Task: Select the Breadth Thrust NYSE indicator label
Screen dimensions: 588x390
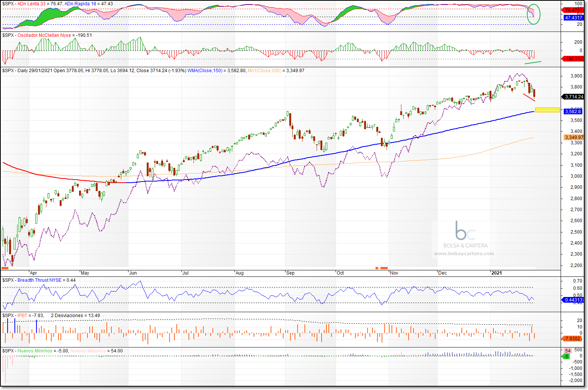Action: click(40, 280)
